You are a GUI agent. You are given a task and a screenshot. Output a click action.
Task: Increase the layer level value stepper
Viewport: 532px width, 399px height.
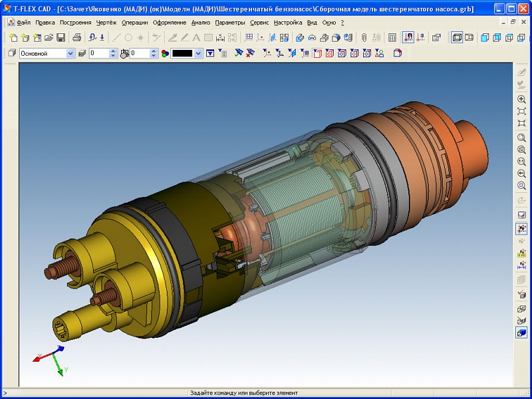point(113,51)
